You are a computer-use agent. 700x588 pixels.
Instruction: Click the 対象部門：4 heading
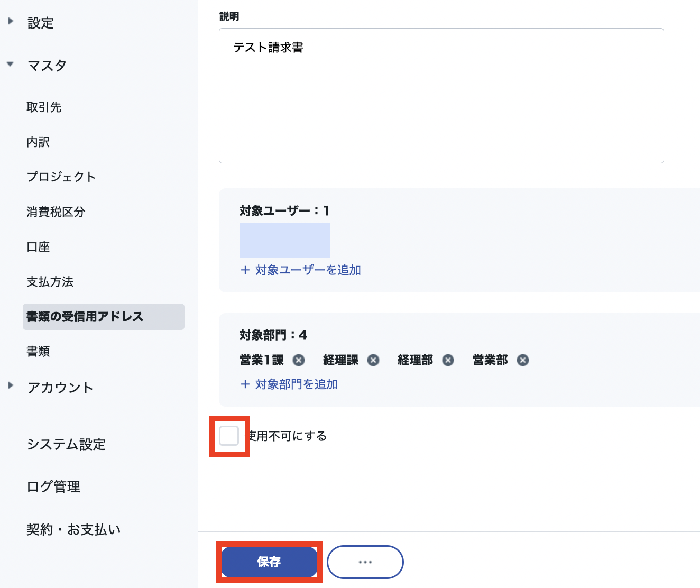273,335
